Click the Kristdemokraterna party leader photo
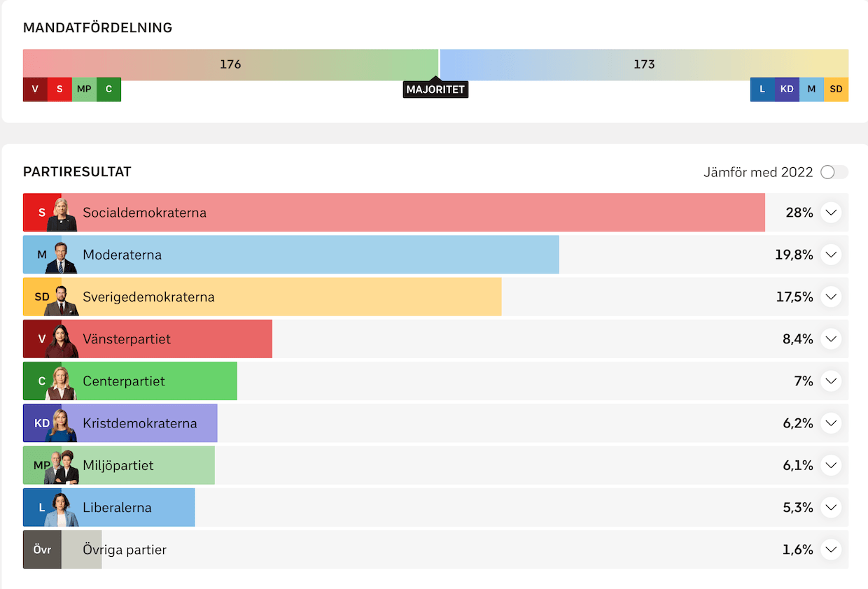 coord(62,425)
